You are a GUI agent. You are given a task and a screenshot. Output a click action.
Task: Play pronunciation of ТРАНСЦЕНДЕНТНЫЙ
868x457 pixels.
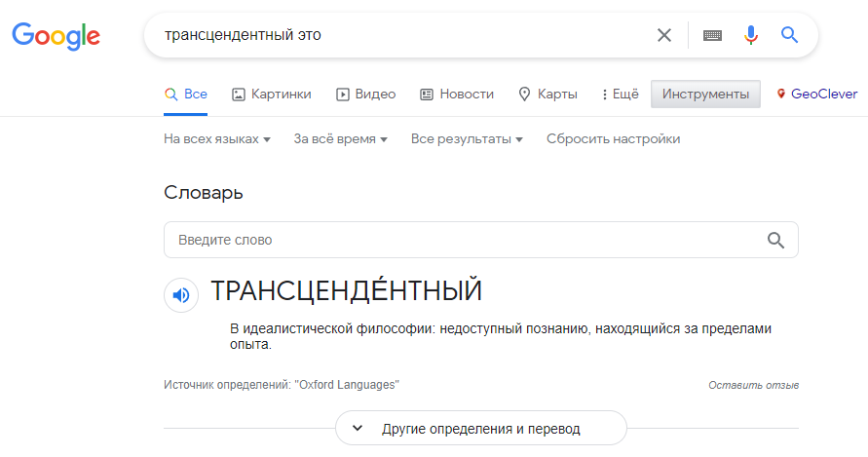(181, 295)
